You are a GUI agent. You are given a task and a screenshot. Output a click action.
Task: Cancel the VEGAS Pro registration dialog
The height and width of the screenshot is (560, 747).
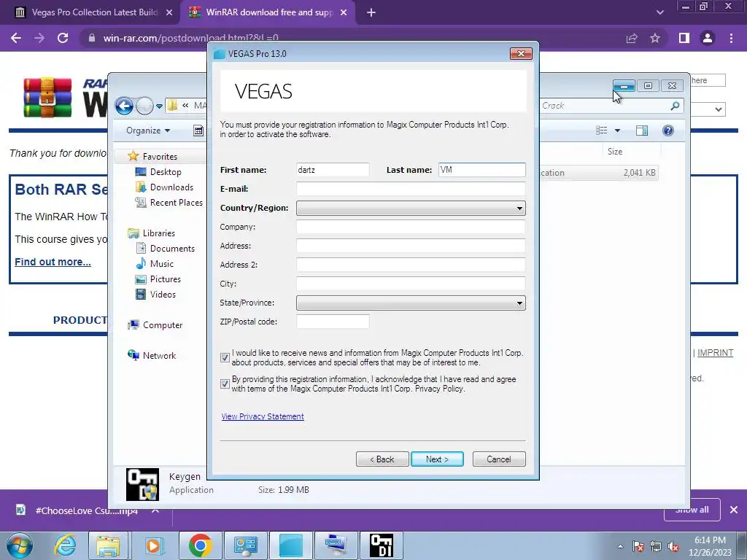(499, 459)
